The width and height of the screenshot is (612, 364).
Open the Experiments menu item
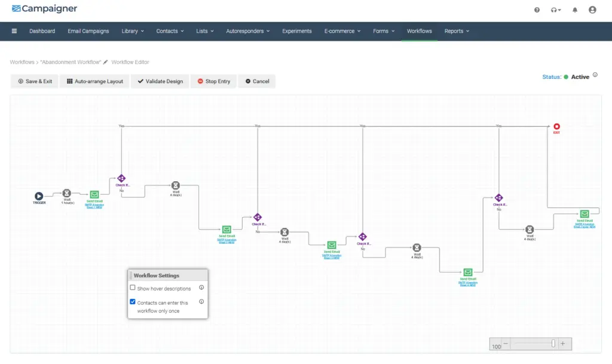click(x=297, y=31)
